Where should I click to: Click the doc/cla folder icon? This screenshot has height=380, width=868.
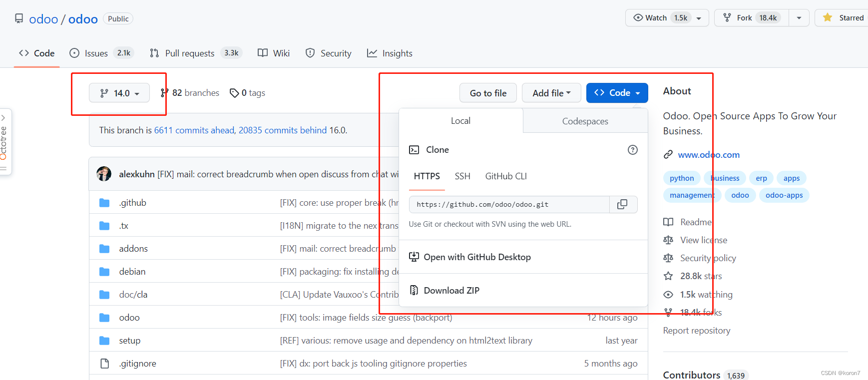[x=104, y=295]
